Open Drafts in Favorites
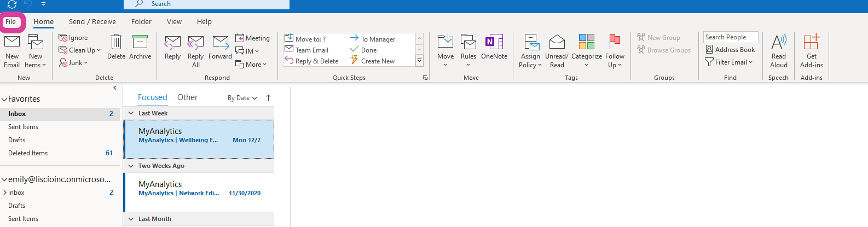 click(60, 140)
